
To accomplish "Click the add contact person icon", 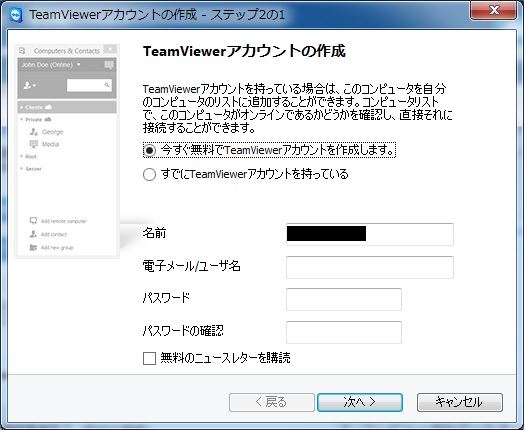I will 33,234.
